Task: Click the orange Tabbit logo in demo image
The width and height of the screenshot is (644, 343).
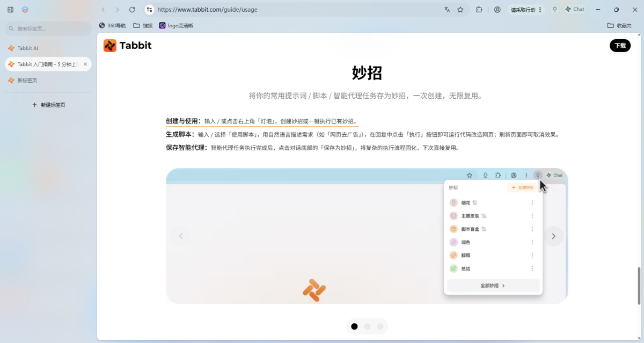Action: (314, 290)
